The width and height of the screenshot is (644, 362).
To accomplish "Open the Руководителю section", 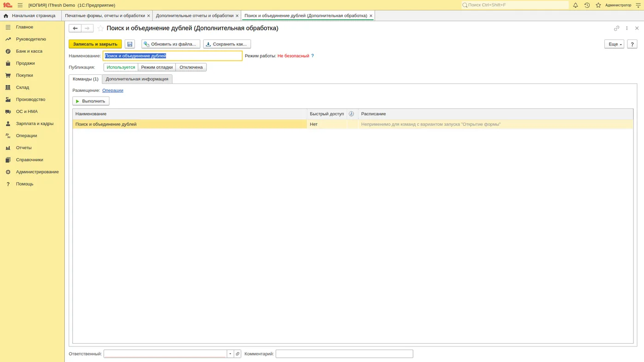I will click(x=31, y=39).
